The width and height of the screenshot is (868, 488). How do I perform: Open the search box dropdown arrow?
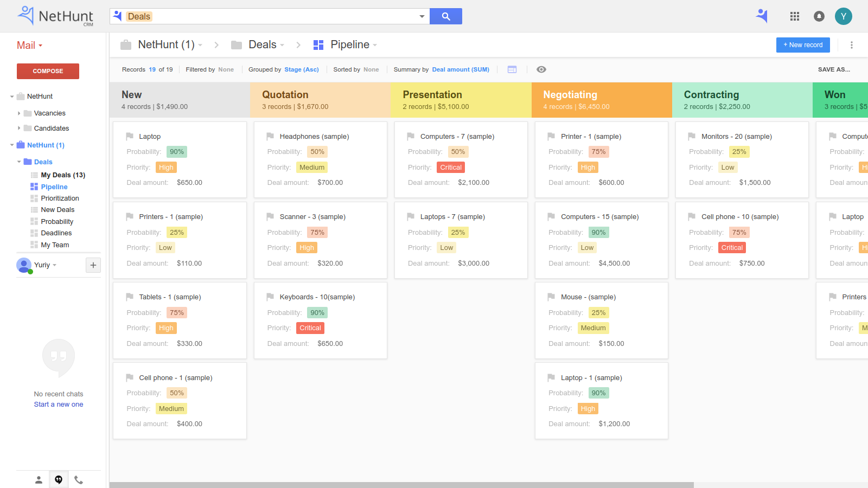coord(422,16)
